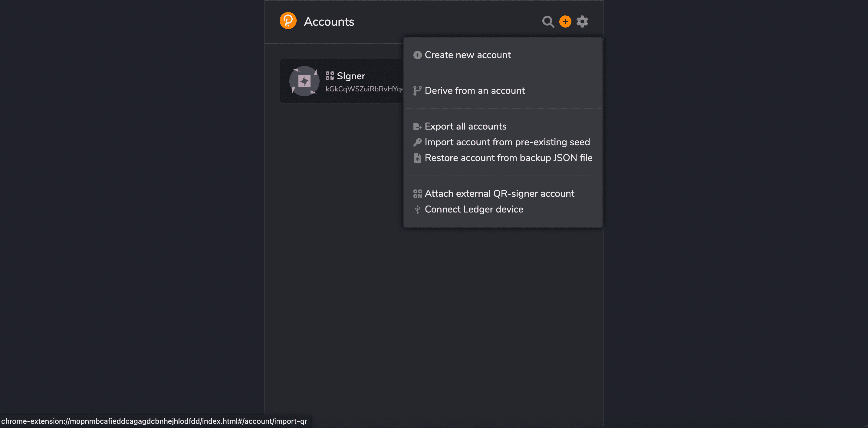The image size is (868, 428).
Task: Click the QR-code icon beside SIgner
Action: [x=329, y=76]
